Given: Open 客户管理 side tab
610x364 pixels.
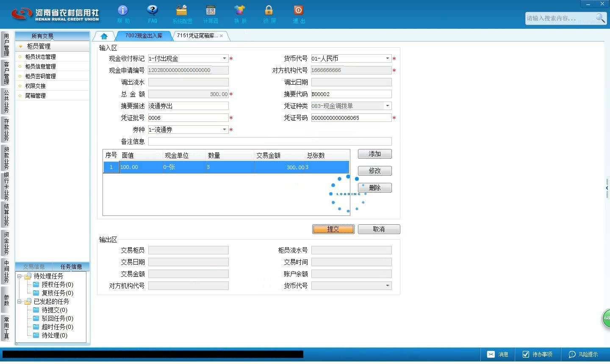Looking at the screenshot, I should point(6,73).
